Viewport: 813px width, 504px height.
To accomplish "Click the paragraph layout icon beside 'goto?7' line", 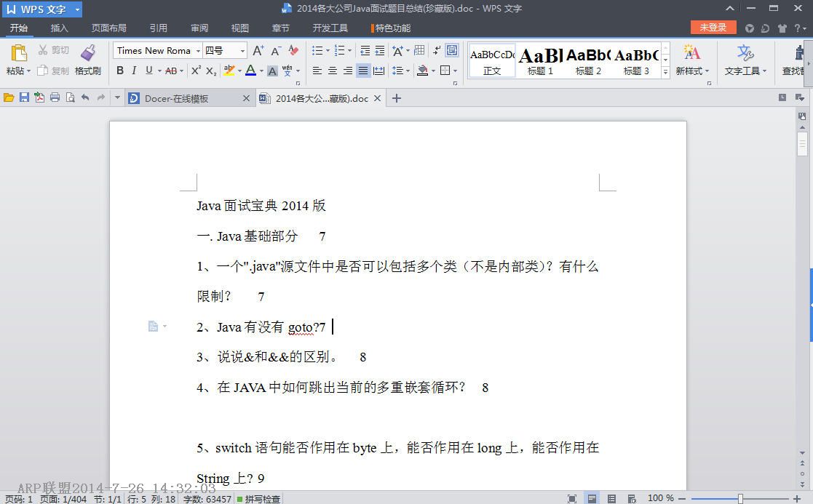I will [x=153, y=327].
